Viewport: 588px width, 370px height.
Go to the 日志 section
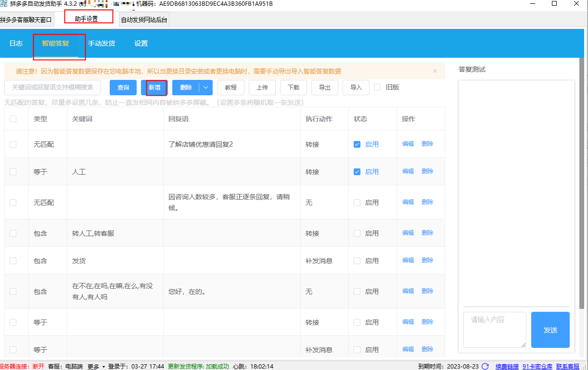[x=16, y=43]
